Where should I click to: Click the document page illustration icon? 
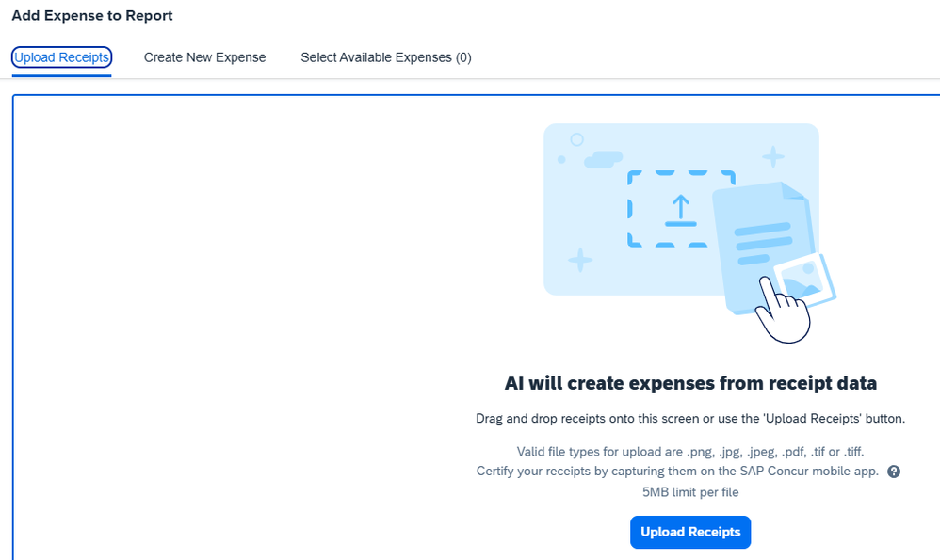point(763,247)
